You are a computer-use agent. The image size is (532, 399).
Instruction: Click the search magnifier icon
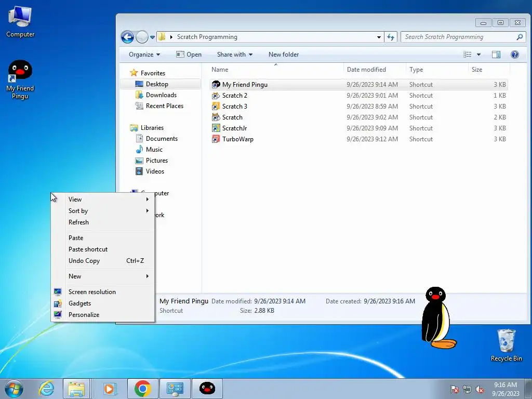(x=520, y=37)
